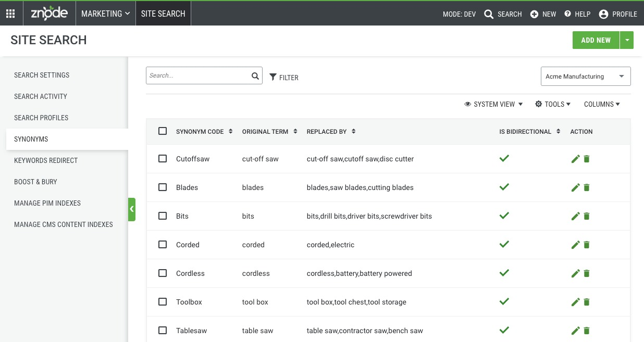The width and height of the screenshot is (644, 342).
Task: Open Search Activity in sidebar
Action: pos(41,96)
